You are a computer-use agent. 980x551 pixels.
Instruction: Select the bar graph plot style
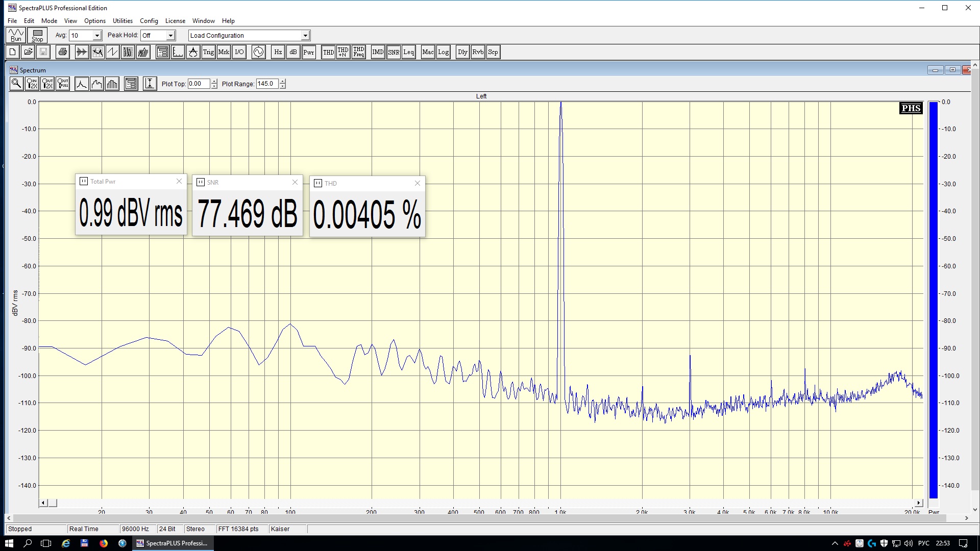[x=112, y=84]
